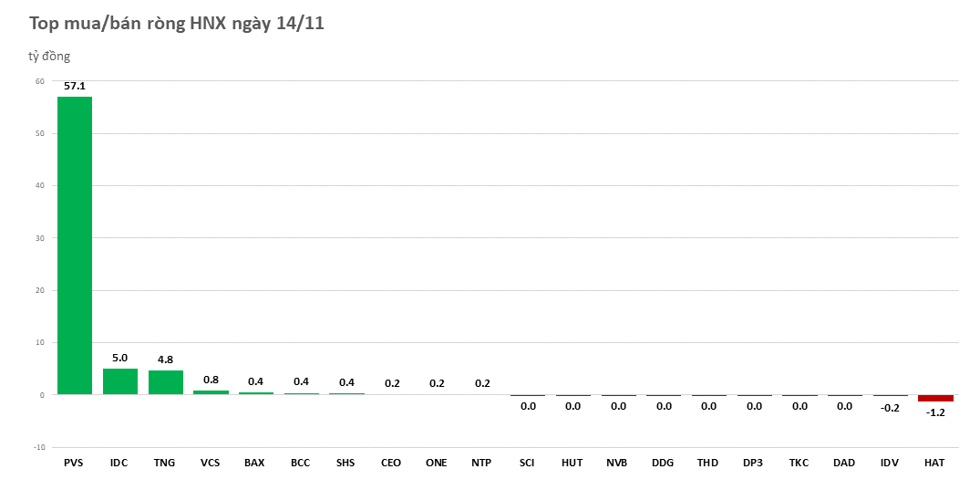Click the 4.8 data label above TNG
Image resolution: width=980 pixels, height=490 pixels.
pos(165,360)
